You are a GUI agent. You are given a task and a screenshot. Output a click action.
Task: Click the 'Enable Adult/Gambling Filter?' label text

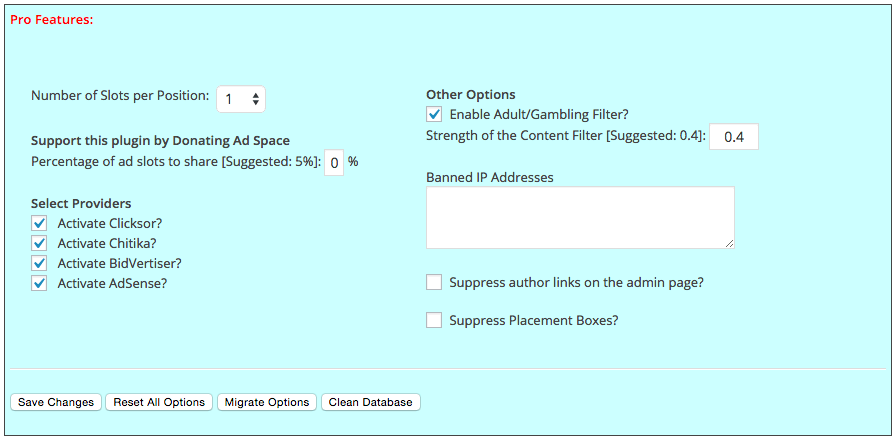(539, 114)
